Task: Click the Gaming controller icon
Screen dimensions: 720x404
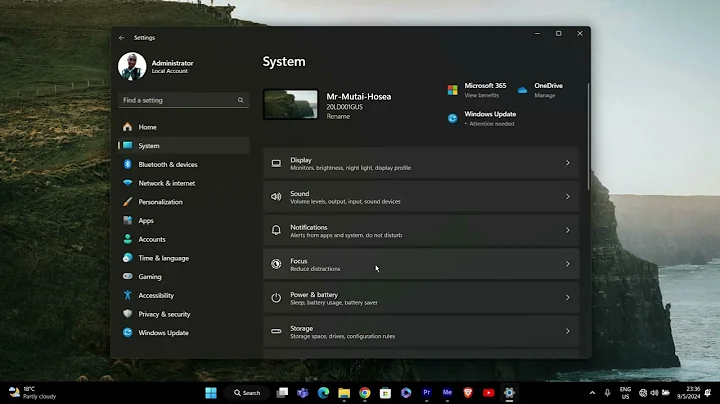Action: point(128,276)
